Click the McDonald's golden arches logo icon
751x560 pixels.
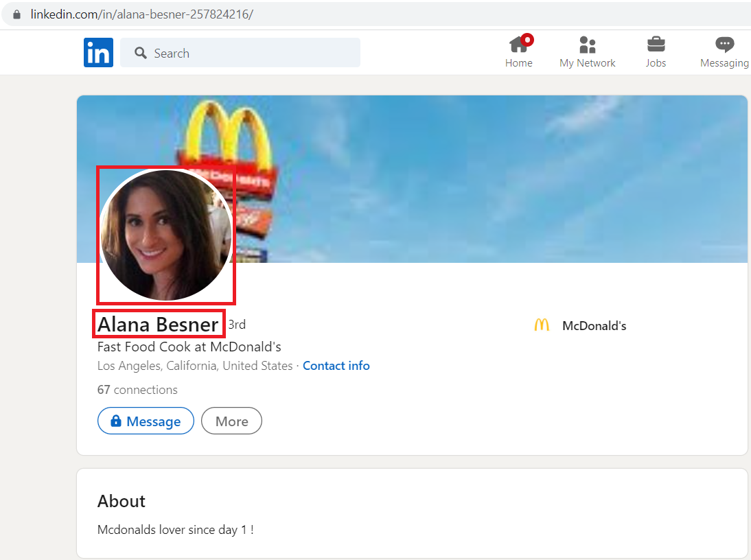(x=542, y=325)
